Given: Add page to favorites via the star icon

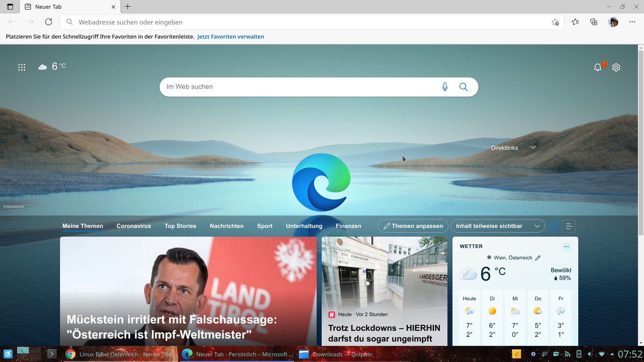Looking at the screenshot, I should pos(555,22).
